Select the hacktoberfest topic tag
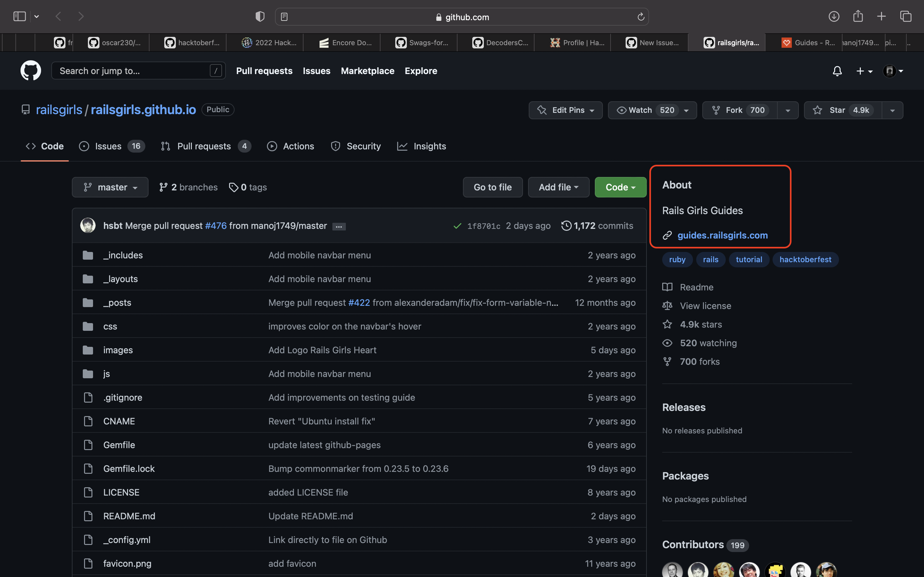The image size is (924, 577). [x=805, y=260]
